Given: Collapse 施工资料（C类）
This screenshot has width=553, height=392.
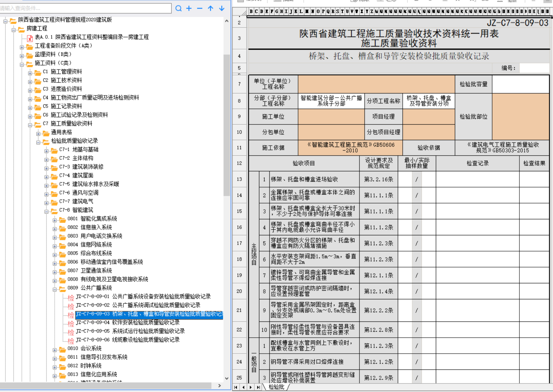Looking at the screenshot, I should pyautogui.click(x=22, y=64).
